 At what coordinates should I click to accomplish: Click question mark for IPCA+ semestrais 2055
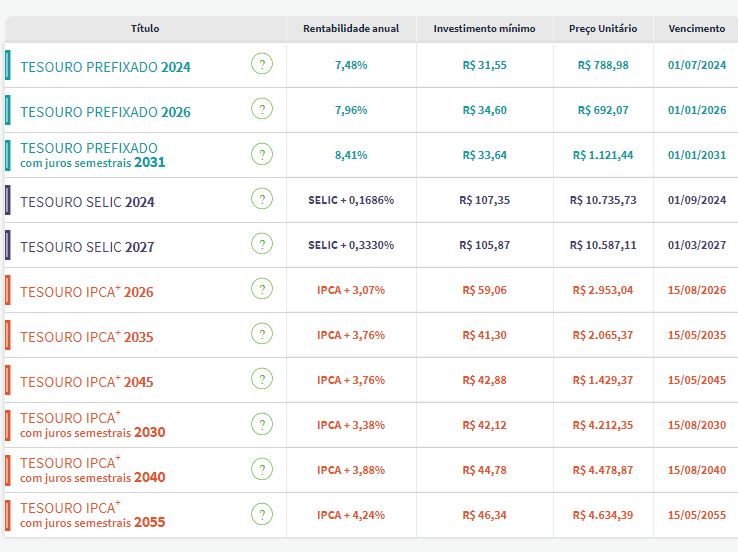pos(262,514)
